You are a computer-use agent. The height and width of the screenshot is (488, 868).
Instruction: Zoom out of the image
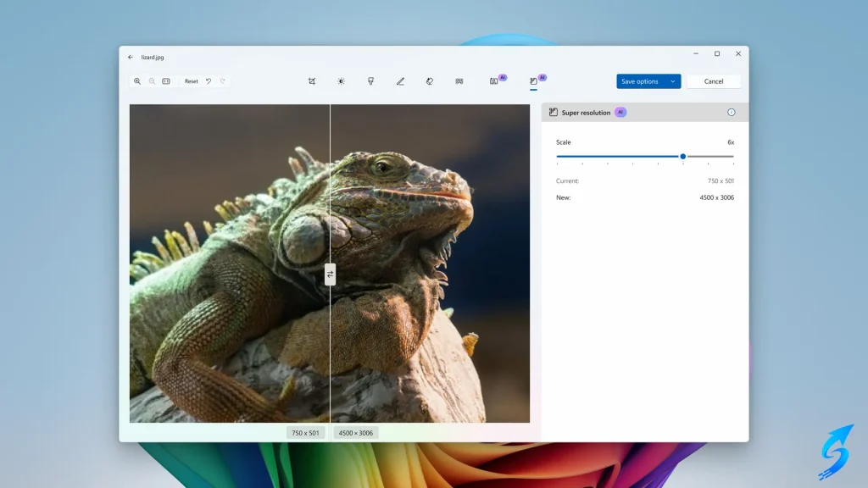point(152,81)
